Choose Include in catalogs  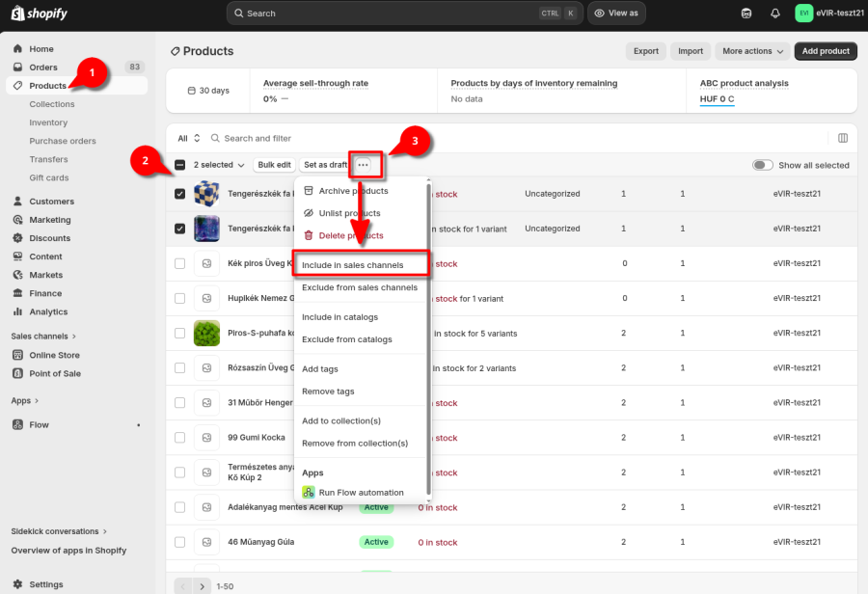pyautogui.click(x=361, y=317)
